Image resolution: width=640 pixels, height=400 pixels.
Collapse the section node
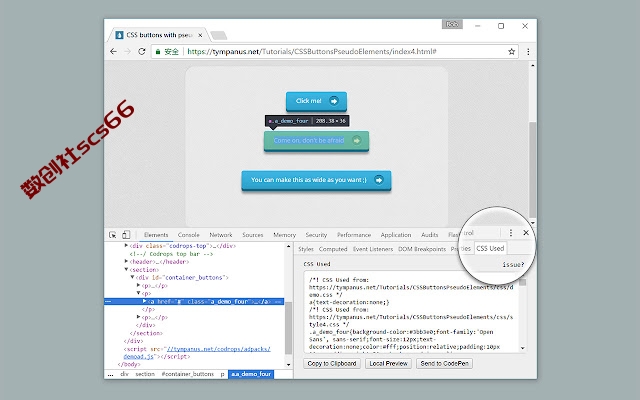(x=126, y=269)
